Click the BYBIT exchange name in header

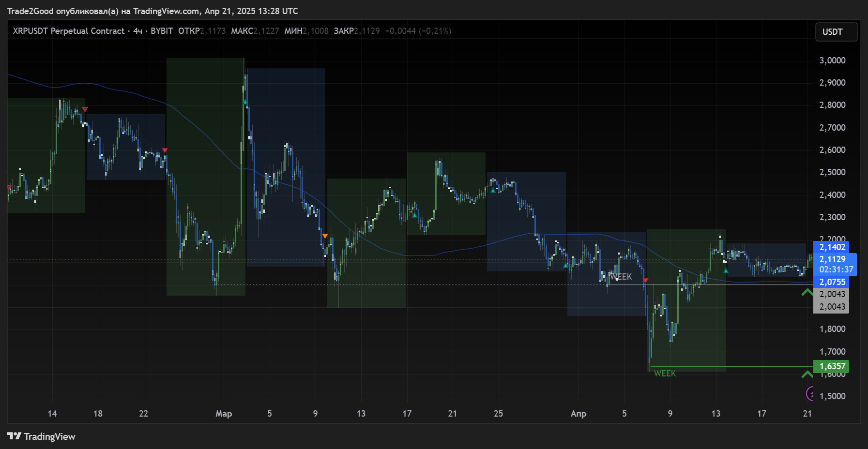tap(162, 31)
